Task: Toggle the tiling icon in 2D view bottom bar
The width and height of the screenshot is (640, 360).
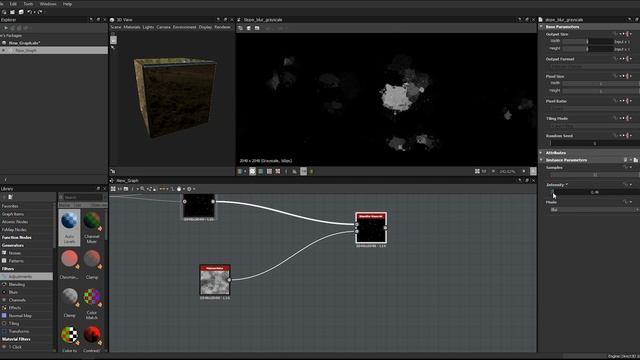Action: (x=253, y=171)
